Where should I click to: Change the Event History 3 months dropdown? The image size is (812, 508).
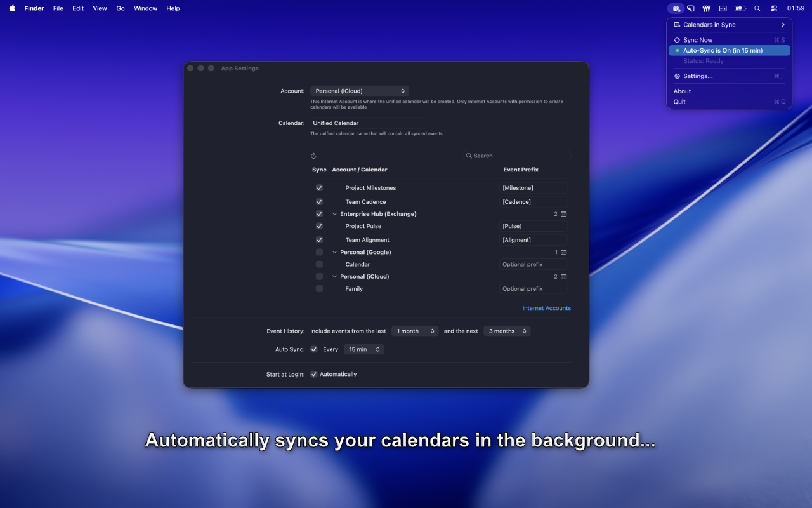click(507, 331)
